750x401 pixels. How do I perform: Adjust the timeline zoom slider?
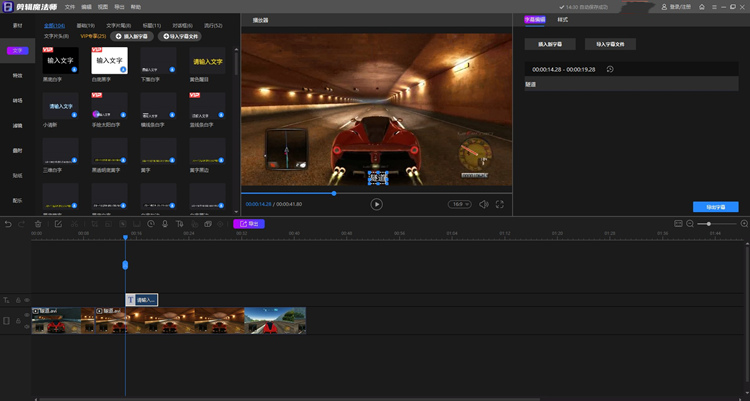[709, 223]
